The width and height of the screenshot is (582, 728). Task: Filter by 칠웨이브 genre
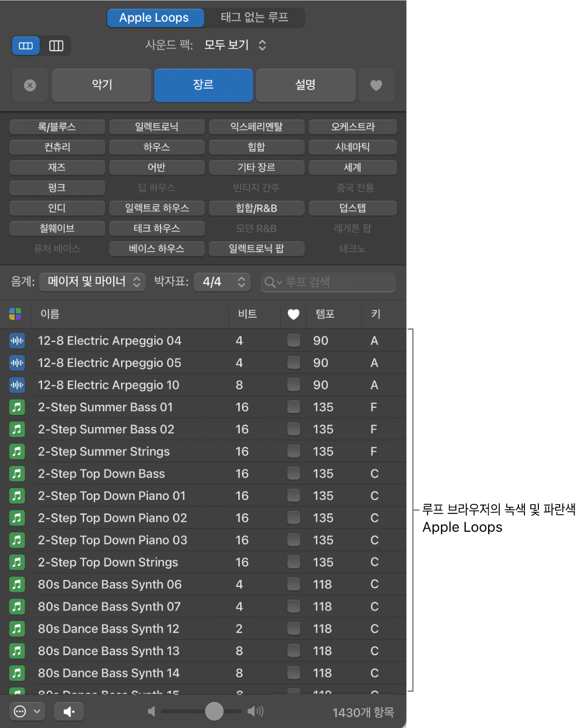pyautogui.click(x=57, y=229)
